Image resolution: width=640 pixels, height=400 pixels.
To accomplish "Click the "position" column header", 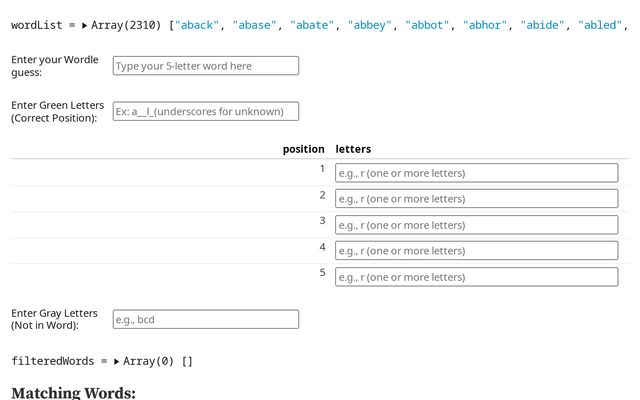I will click(x=303, y=149).
